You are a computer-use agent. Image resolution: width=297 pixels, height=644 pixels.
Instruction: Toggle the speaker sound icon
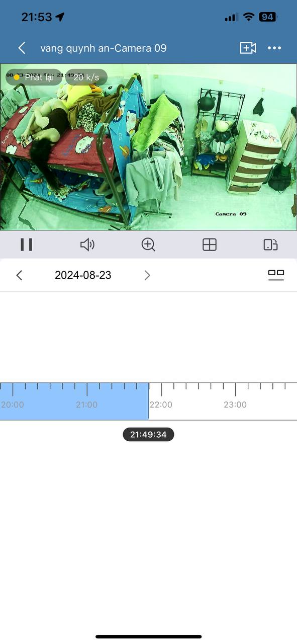tap(87, 245)
